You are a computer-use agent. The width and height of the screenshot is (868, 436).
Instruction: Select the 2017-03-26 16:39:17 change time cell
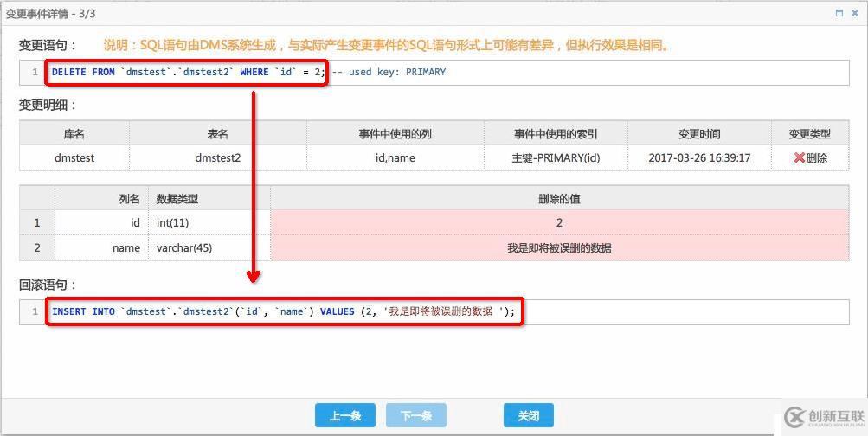[700, 157]
